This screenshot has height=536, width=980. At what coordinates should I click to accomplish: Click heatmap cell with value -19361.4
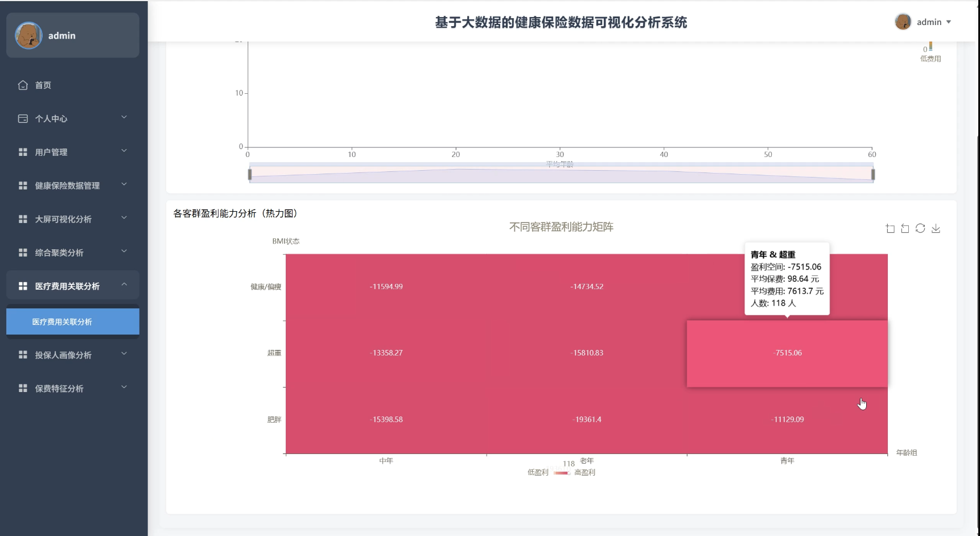(587, 420)
